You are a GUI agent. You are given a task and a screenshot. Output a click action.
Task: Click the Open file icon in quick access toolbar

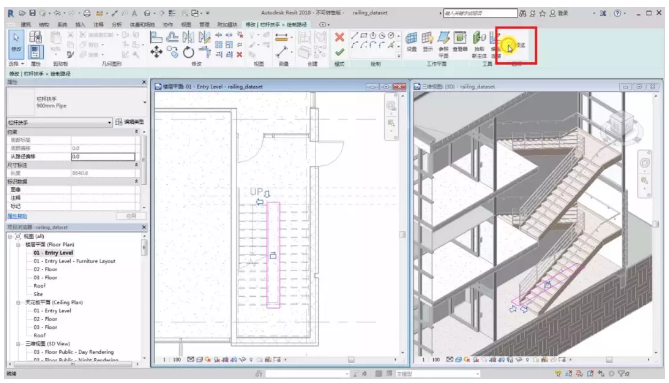[22, 13]
